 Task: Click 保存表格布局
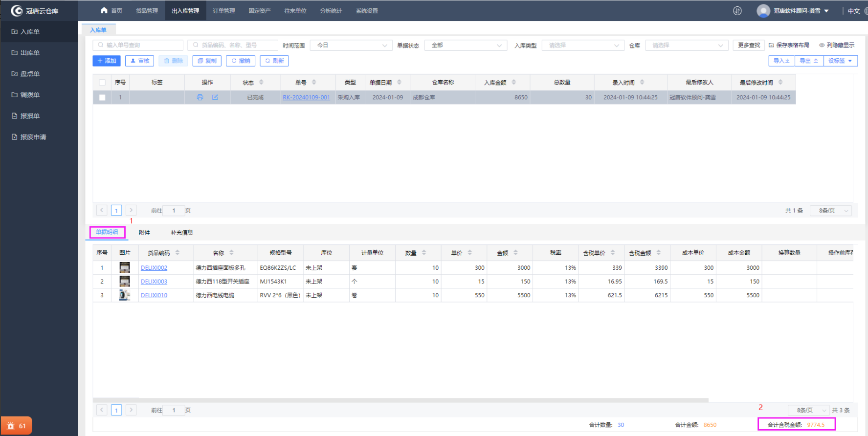tap(789, 45)
